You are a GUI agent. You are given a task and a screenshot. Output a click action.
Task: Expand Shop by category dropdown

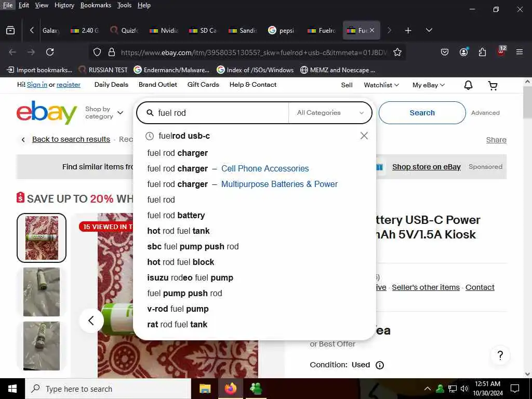click(104, 113)
